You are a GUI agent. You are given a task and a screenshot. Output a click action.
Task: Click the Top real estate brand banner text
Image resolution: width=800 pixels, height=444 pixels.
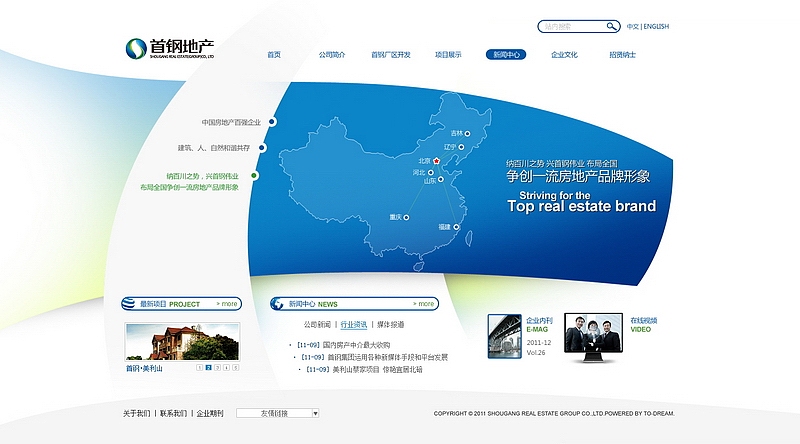coord(582,206)
